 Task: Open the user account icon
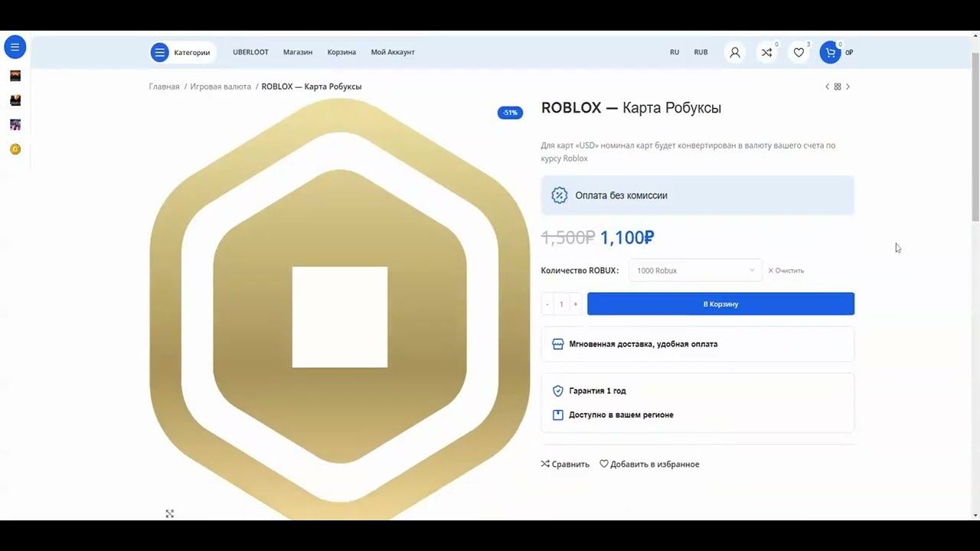(x=735, y=52)
